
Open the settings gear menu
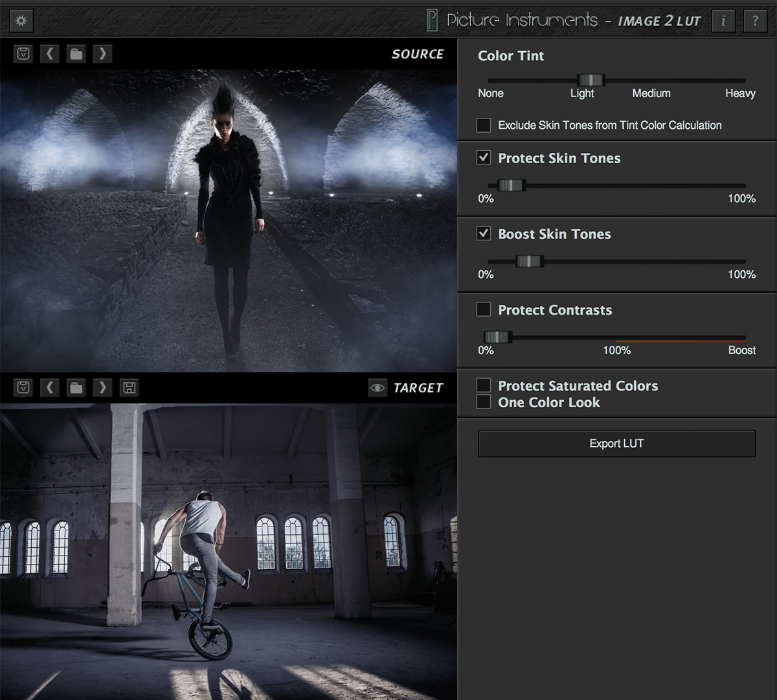[21, 21]
